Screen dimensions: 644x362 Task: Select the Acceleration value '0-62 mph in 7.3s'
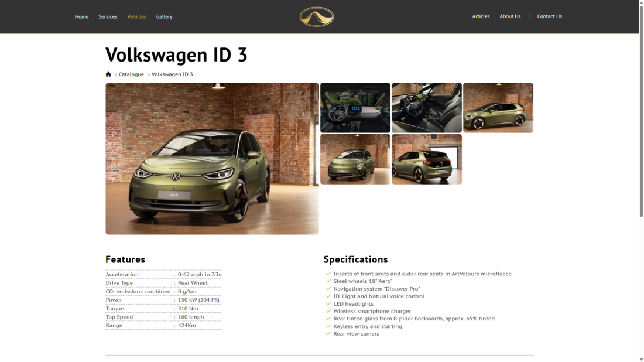pyautogui.click(x=199, y=275)
